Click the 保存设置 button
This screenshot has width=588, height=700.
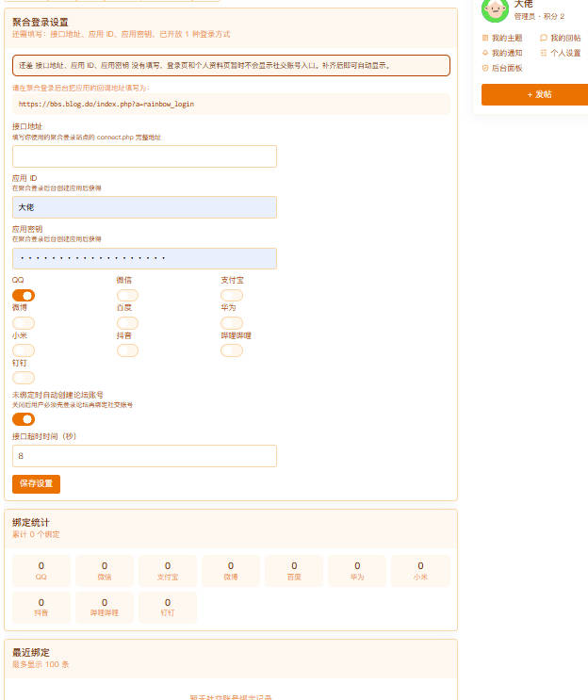(x=36, y=484)
